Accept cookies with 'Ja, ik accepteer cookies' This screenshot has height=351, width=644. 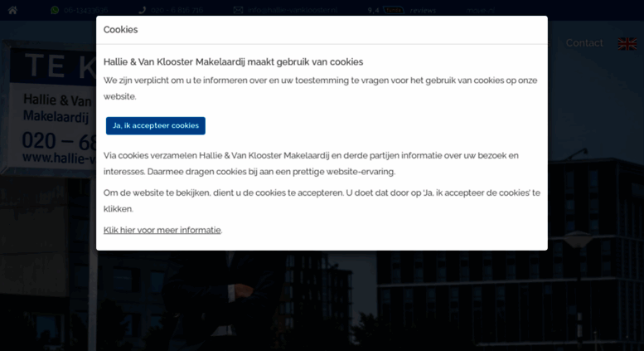coord(155,126)
